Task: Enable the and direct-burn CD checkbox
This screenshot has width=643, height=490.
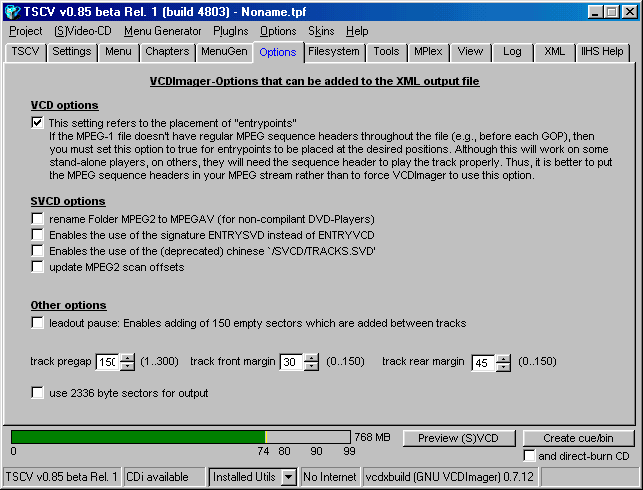Action: 530,456
